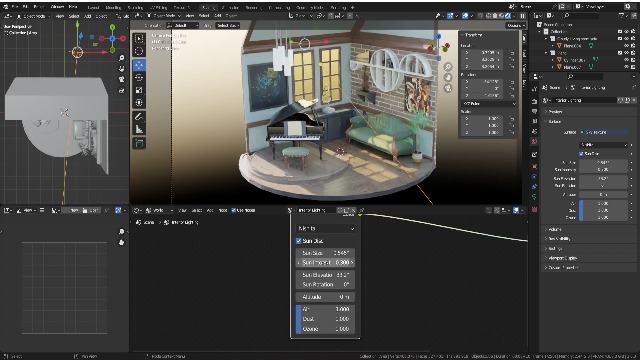Activate the Transform tool in viewport toolbar
The height and width of the screenshot is (360, 640).
click(x=139, y=102)
